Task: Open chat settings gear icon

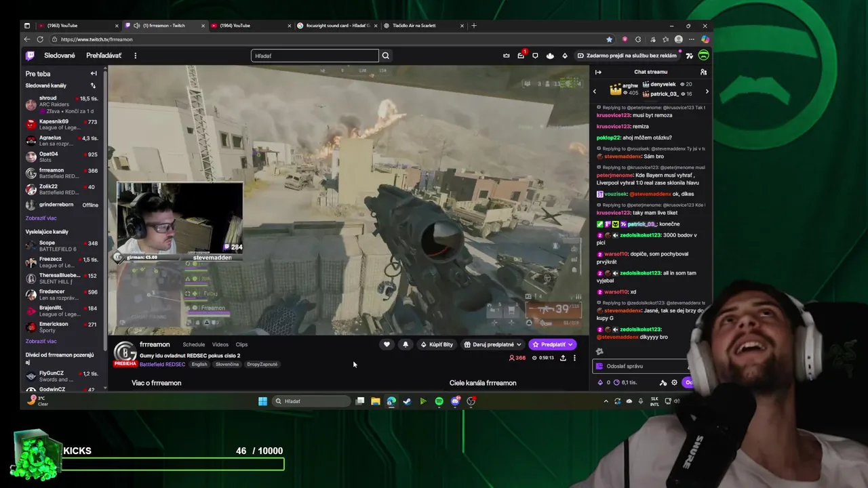Action: [674, 382]
